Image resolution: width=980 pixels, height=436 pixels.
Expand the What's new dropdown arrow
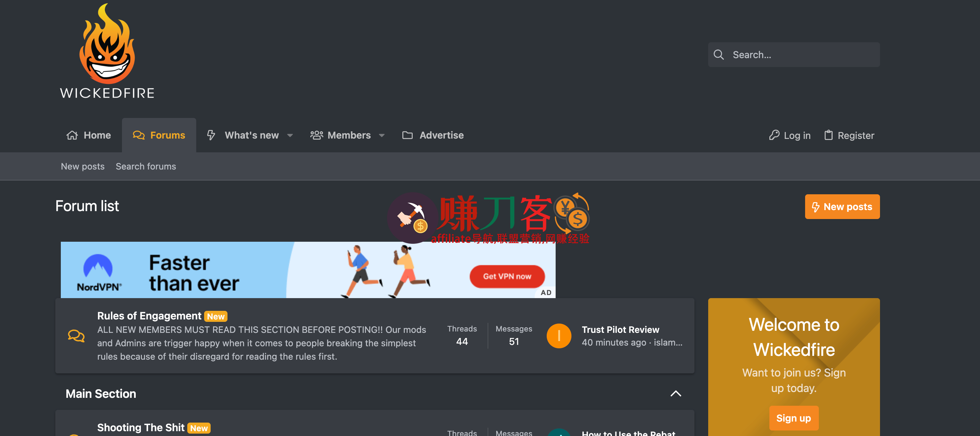(x=290, y=135)
